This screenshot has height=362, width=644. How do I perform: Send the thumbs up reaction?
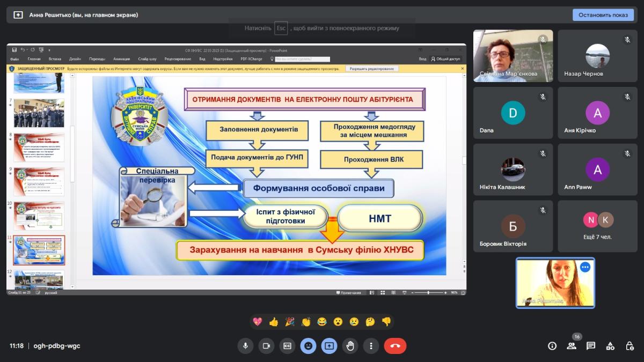274,322
